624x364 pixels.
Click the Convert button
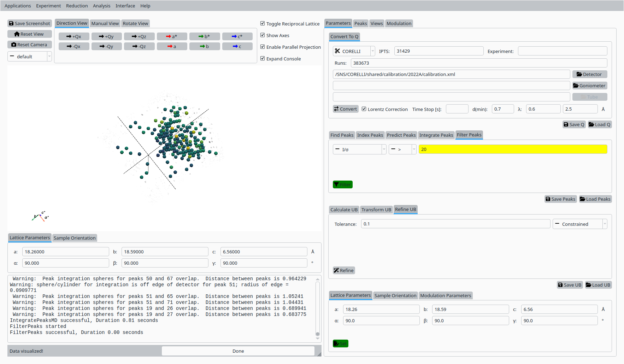pos(346,109)
